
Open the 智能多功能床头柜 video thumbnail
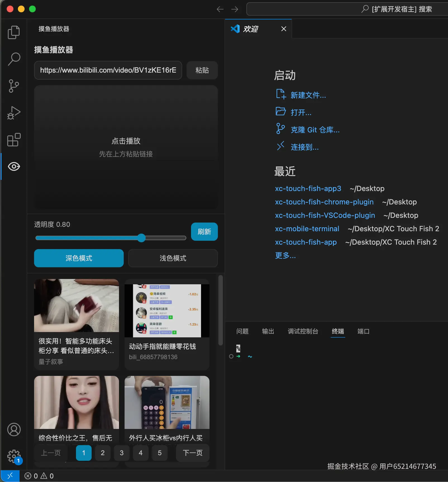point(77,306)
